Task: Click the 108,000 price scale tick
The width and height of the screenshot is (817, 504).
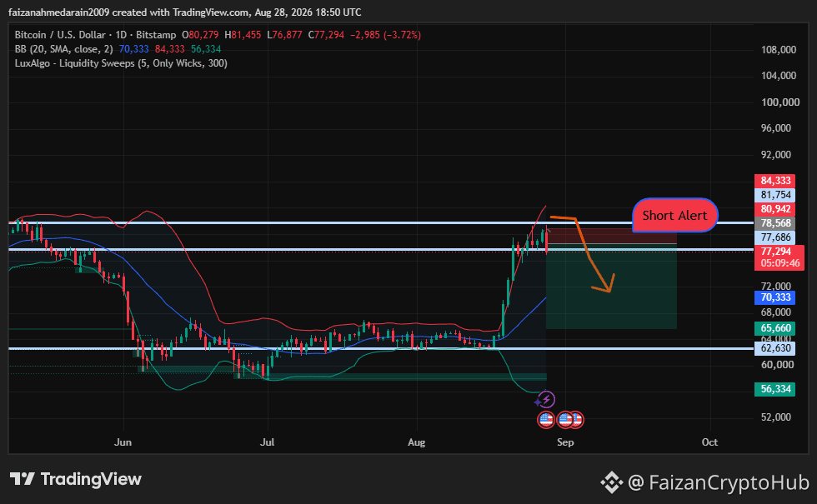Action: click(779, 49)
